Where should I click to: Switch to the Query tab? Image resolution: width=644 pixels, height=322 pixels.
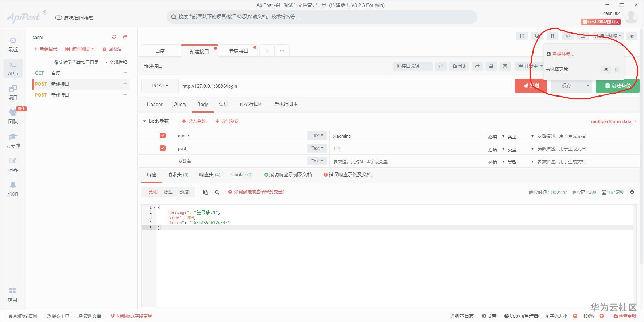tap(180, 104)
